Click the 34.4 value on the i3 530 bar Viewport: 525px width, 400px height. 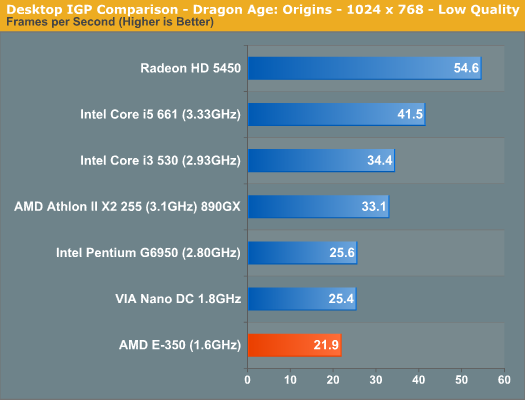click(x=380, y=161)
